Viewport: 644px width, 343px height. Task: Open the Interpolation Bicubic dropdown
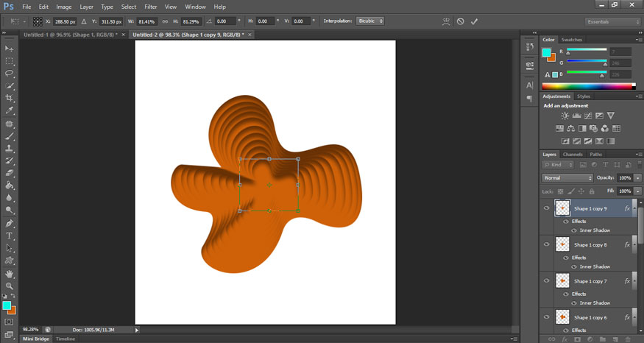tap(370, 21)
